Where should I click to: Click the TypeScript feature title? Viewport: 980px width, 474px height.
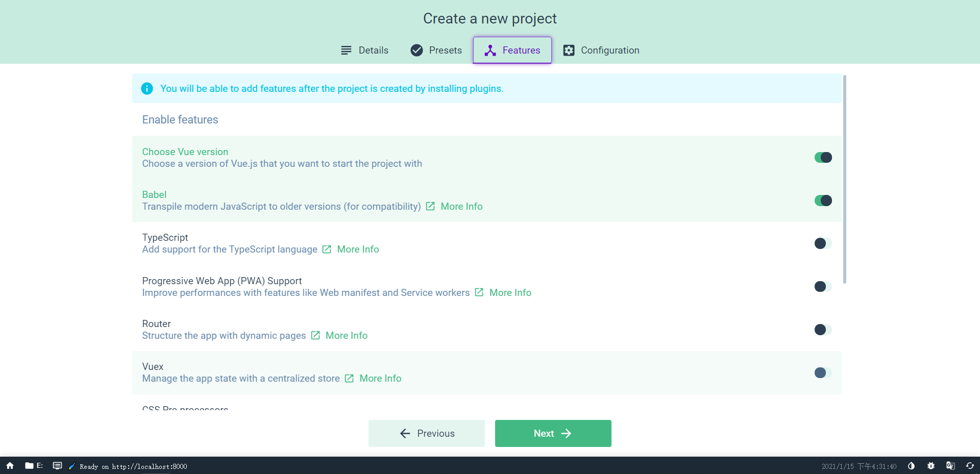165,237
